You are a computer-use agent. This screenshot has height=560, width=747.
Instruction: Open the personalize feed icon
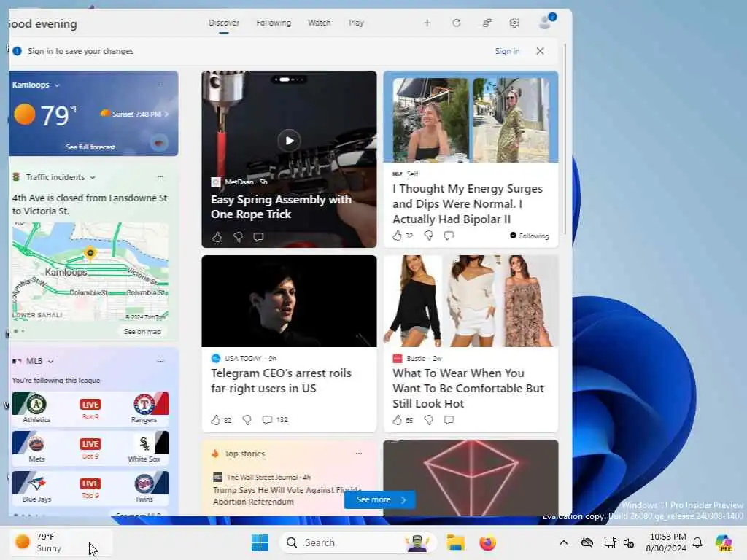487,23
